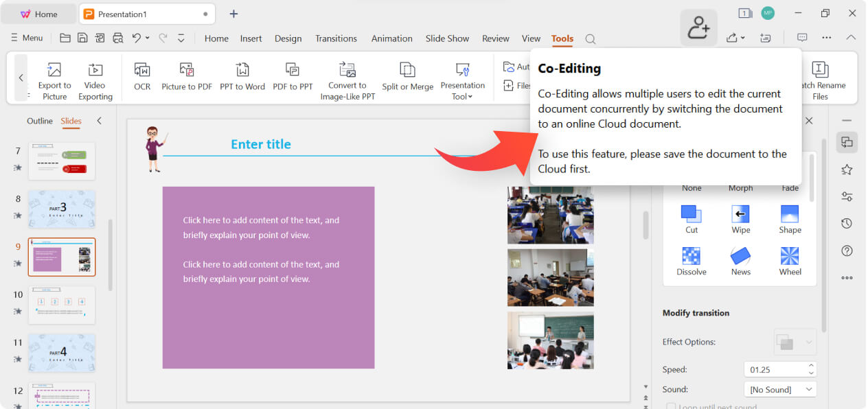
Task: Switch to the Animation ribbon tab
Action: [x=391, y=38]
